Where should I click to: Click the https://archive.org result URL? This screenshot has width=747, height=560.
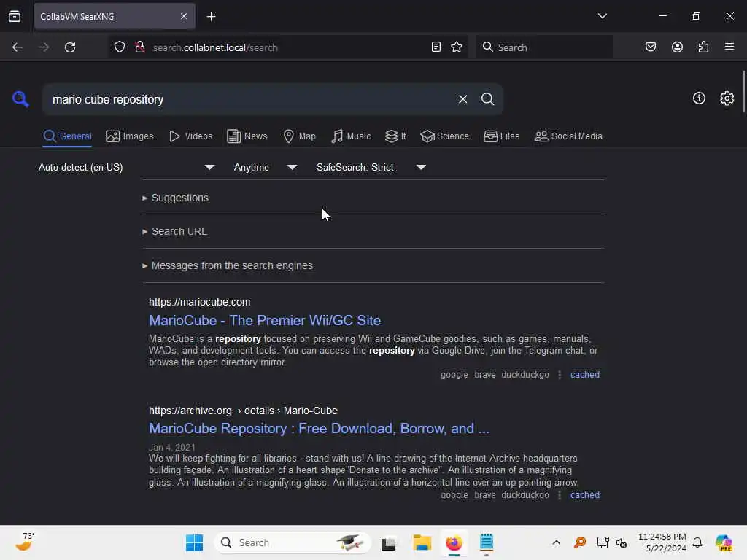[243, 411]
